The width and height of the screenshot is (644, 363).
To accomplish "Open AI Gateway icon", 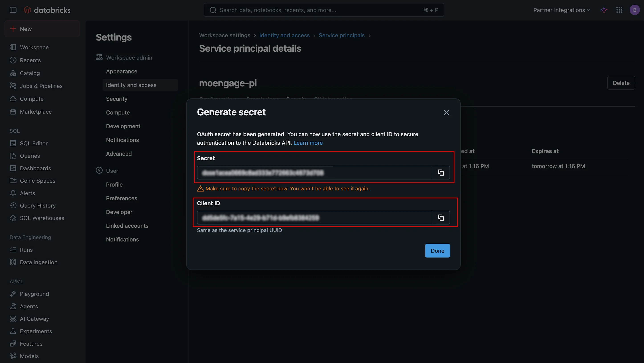I will (x=13, y=319).
